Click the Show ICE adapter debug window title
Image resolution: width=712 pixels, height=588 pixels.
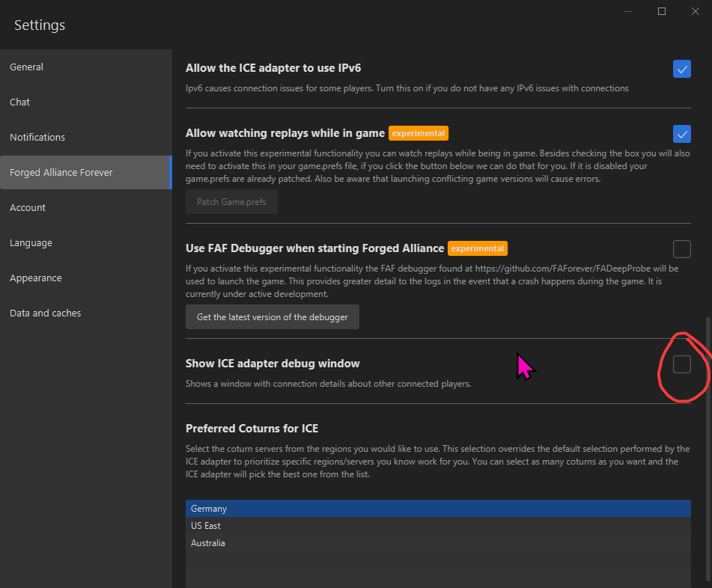[x=273, y=364]
